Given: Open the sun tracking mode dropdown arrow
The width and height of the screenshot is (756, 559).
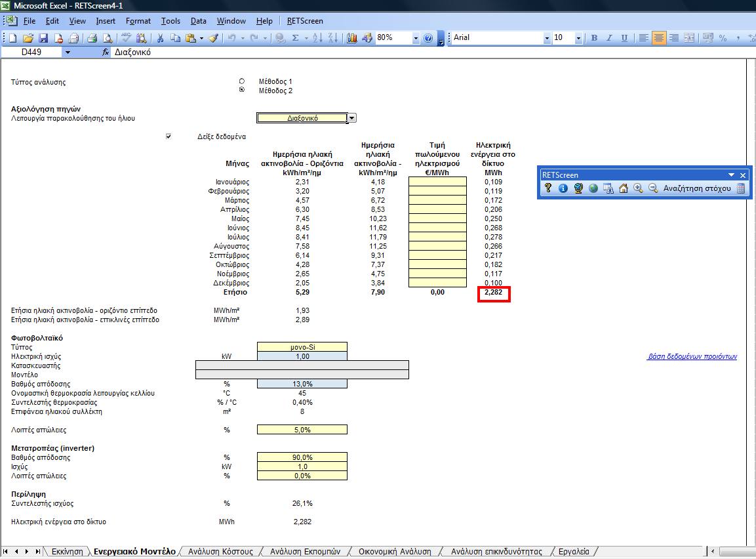Looking at the screenshot, I should [x=352, y=118].
